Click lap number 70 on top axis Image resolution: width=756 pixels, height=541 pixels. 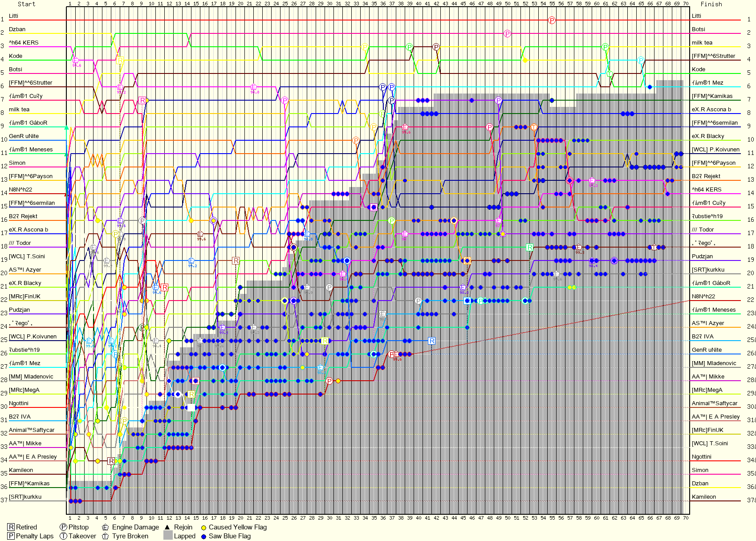point(686,4)
